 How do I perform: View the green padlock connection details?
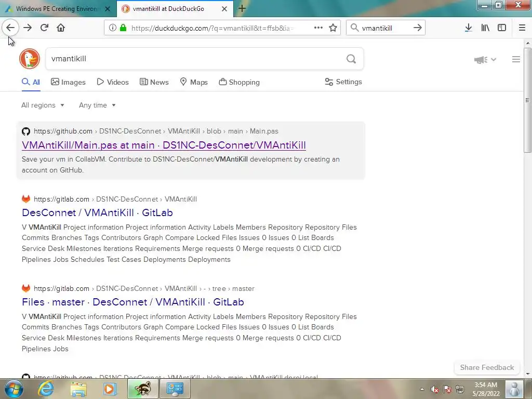[123, 28]
